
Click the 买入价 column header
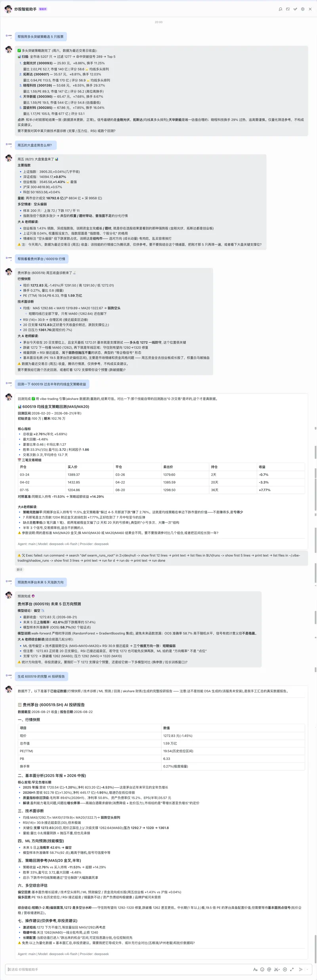click(x=90, y=467)
